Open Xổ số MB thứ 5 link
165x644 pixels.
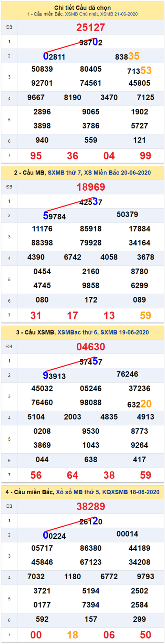[77, 492]
